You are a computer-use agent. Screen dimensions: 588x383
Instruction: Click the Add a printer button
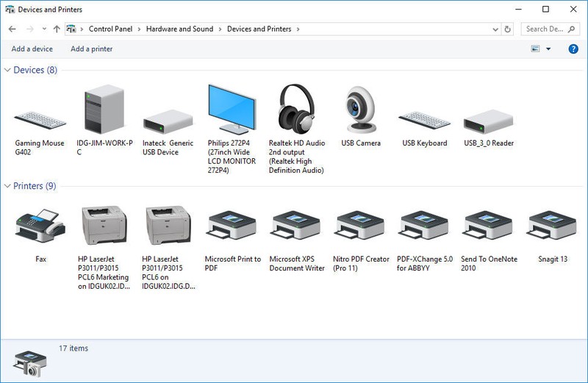pyautogui.click(x=92, y=49)
